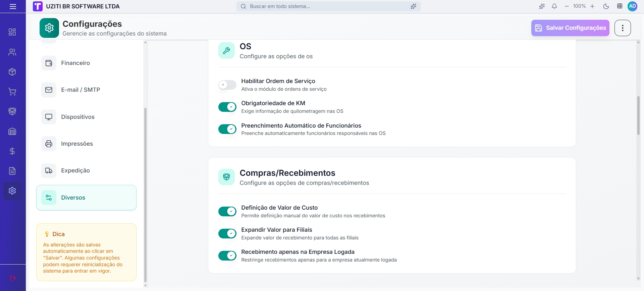Open the dollar sign finance icon
Screen dimensions: 644x291
pyautogui.click(x=12, y=151)
